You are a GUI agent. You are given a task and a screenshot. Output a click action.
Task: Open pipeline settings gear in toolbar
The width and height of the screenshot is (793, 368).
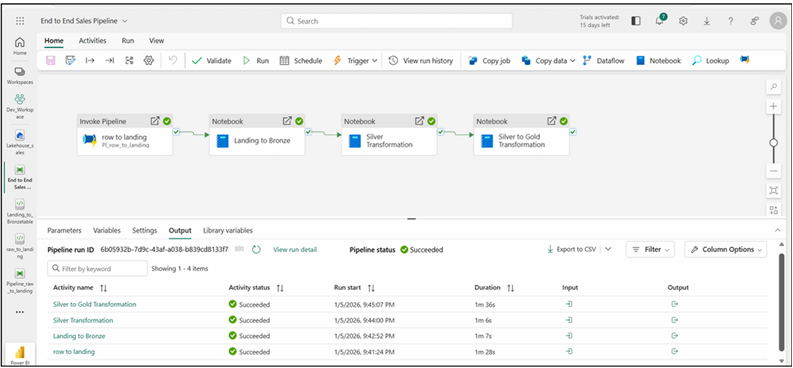(x=148, y=61)
